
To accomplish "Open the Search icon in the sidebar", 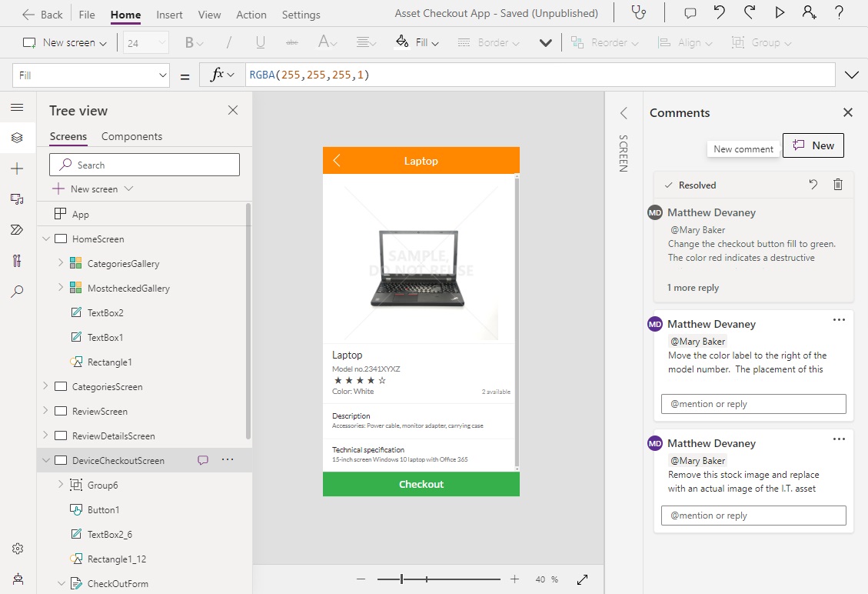I will click(17, 291).
